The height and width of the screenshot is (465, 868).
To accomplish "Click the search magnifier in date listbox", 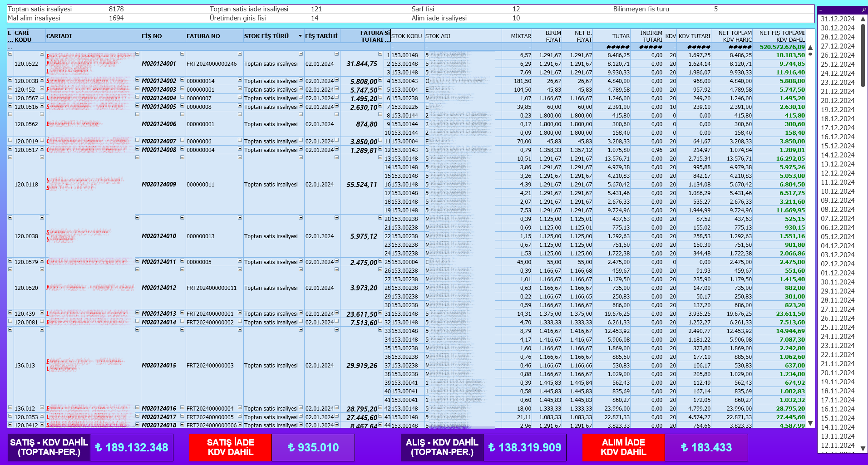I will point(864,10).
